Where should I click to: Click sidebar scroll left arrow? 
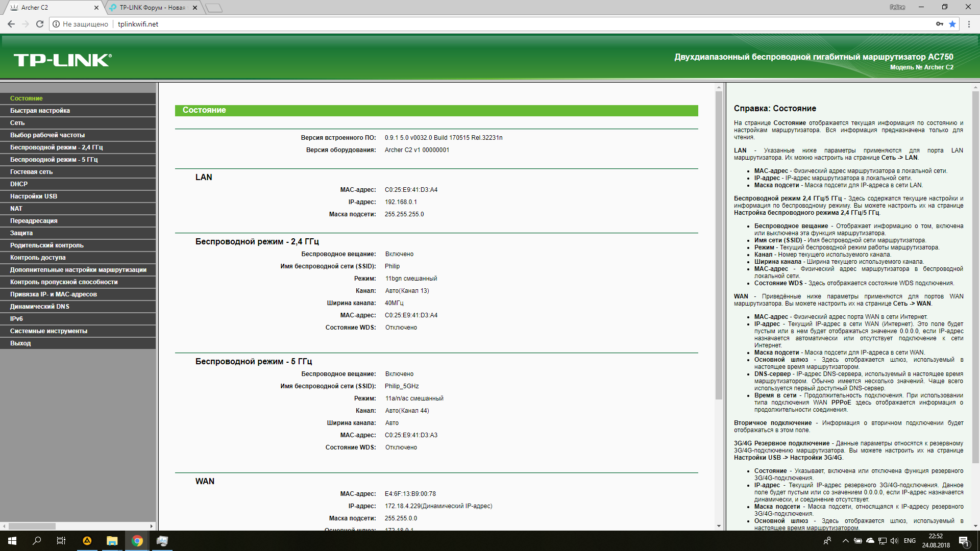tap(4, 526)
